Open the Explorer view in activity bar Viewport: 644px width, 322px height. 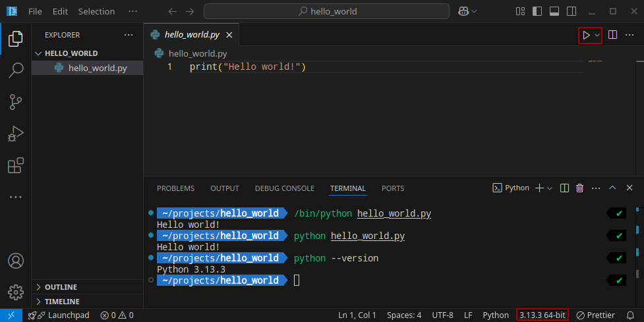click(x=16, y=39)
